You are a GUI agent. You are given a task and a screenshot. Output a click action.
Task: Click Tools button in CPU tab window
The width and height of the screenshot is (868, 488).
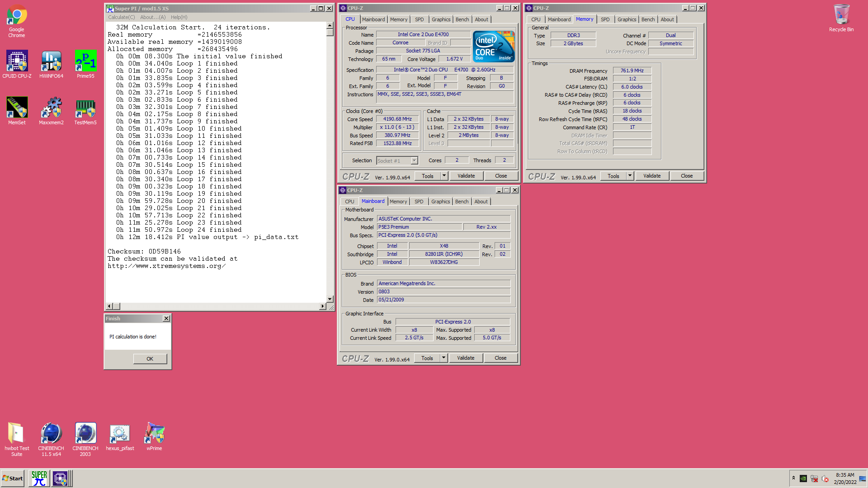pos(428,176)
